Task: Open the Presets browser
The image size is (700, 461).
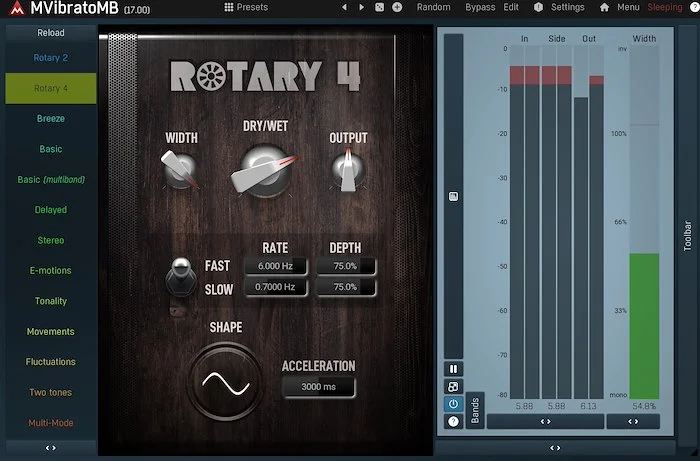Action: point(246,7)
